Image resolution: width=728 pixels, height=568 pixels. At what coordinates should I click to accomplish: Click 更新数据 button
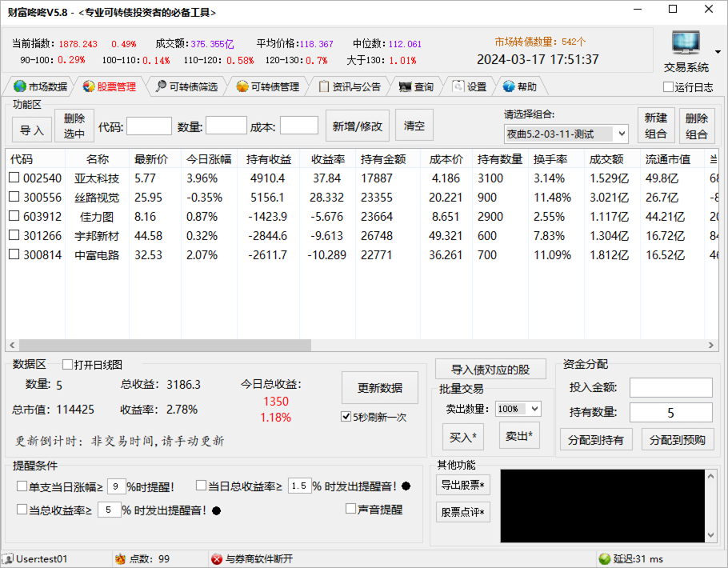pyautogui.click(x=380, y=388)
